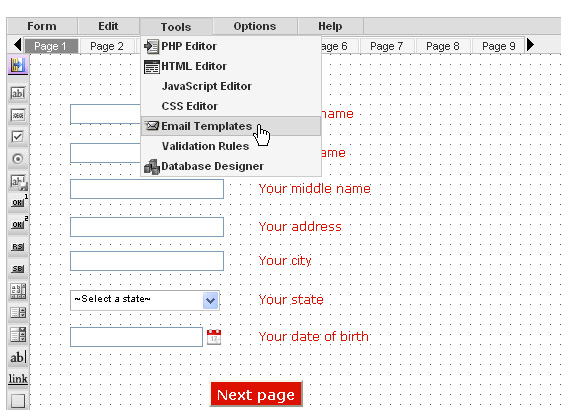Screen dimensions: 561x410
Task: Open the Options menu
Action: tap(255, 26)
